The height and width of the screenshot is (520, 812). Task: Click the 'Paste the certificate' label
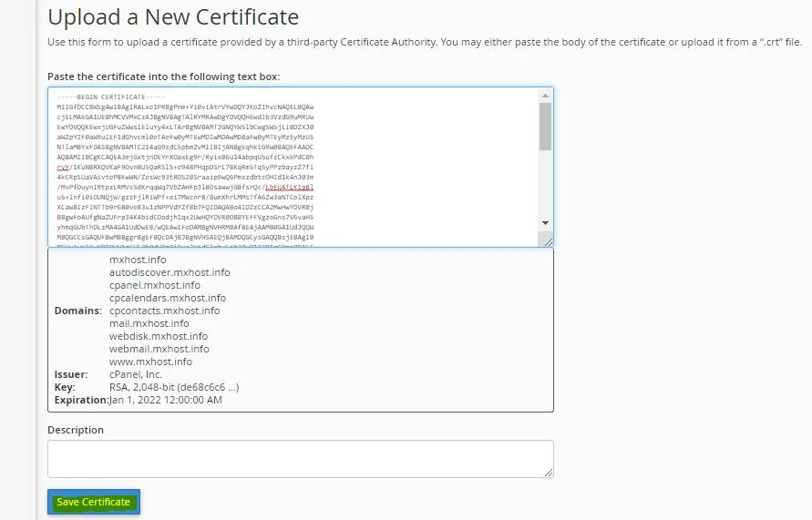pyautogui.click(x=164, y=76)
